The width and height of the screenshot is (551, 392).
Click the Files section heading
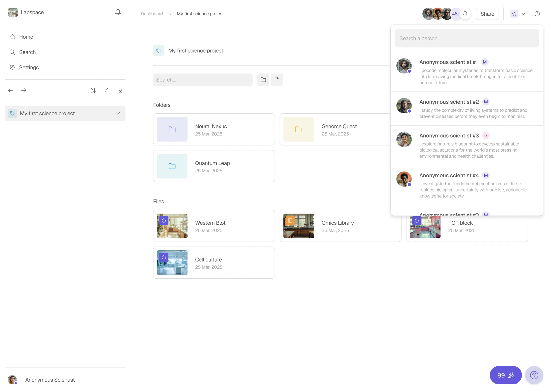pyautogui.click(x=159, y=201)
